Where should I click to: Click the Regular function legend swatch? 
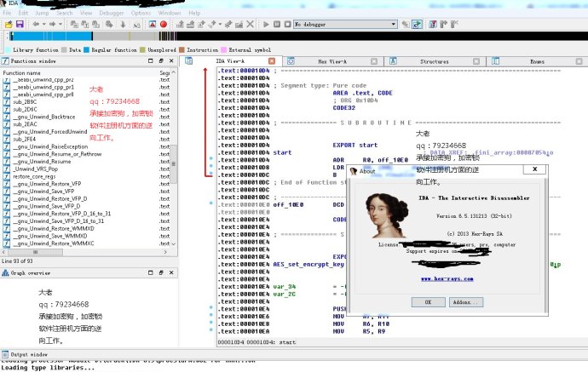(x=87, y=50)
